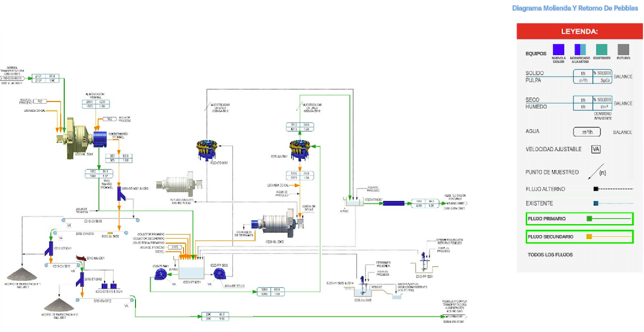Viewport: 644px width, 332px height.
Task: Click the right hydrocyclone cluster with green feed
Action: coord(300,150)
